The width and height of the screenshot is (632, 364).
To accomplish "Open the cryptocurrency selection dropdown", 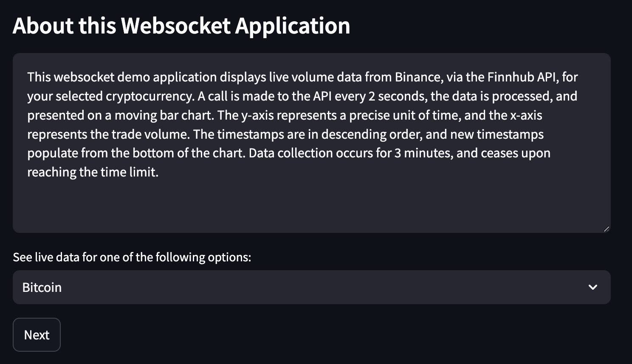I will (x=297, y=287).
